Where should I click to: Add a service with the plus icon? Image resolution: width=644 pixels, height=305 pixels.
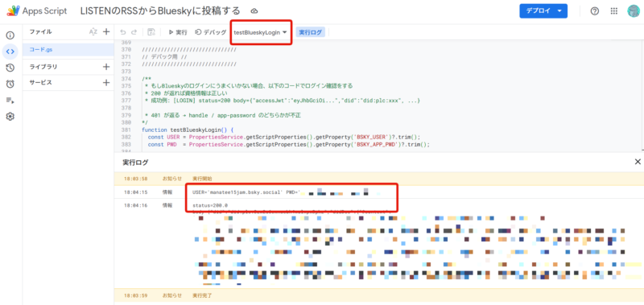point(106,83)
